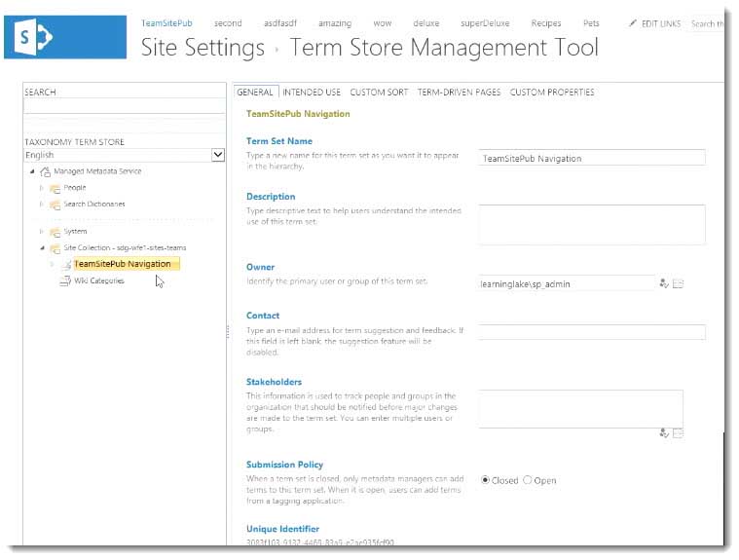Open the Recipes navigation link
The height and width of the screenshot is (560, 739).
[x=546, y=23]
